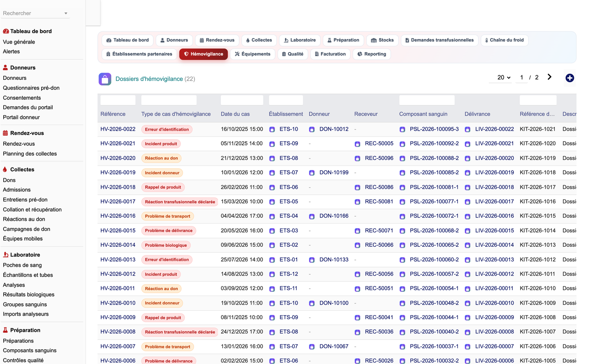The width and height of the screenshot is (589, 364).
Task: Open the Établissements partenaires tab
Action: [x=139, y=54]
